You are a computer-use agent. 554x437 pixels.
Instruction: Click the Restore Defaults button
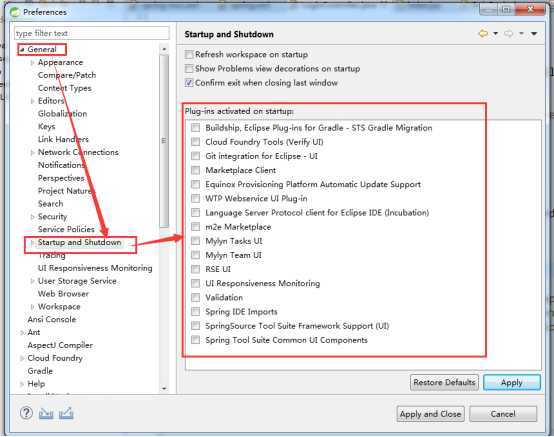click(444, 383)
